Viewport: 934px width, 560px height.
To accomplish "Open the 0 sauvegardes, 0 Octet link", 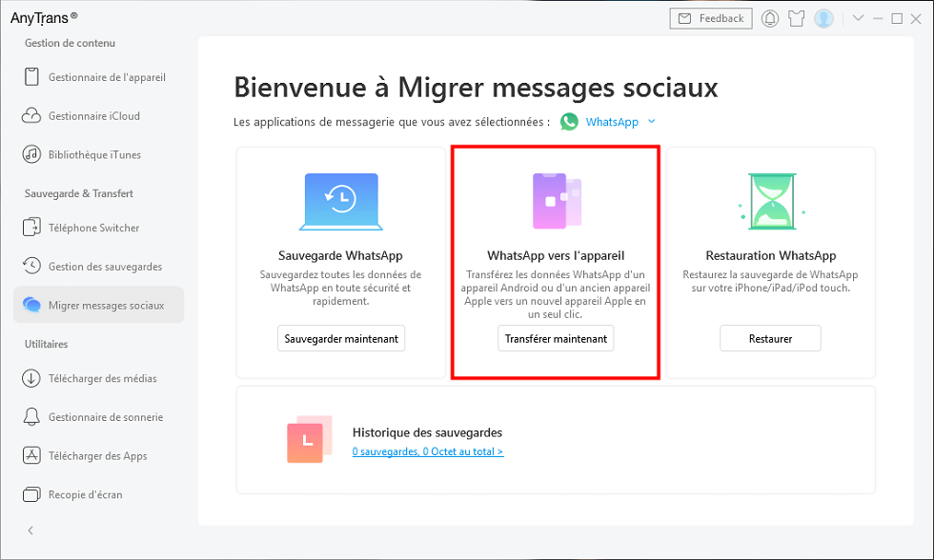I will (428, 451).
